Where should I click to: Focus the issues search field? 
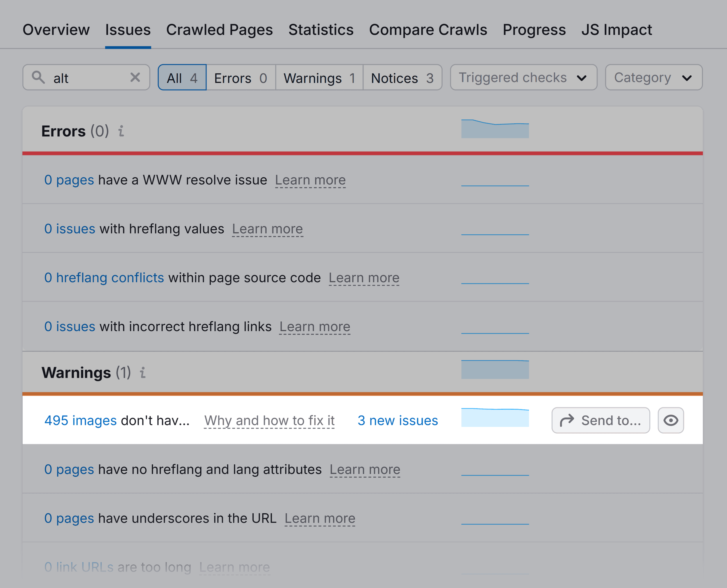pos(86,78)
